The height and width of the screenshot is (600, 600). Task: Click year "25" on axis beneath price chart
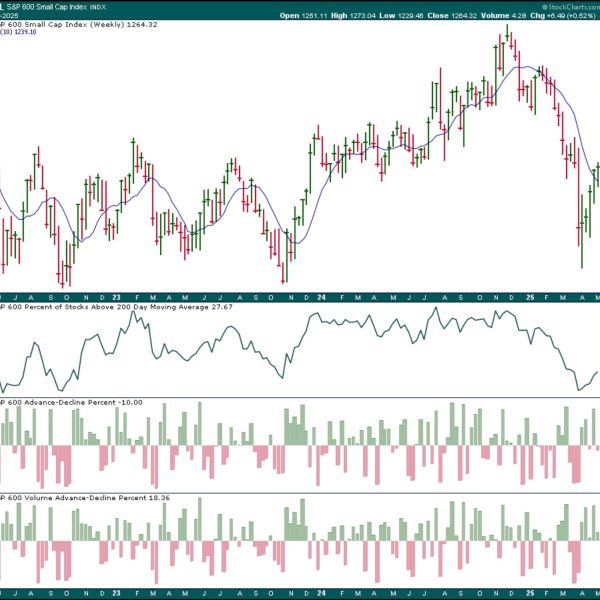530,298
